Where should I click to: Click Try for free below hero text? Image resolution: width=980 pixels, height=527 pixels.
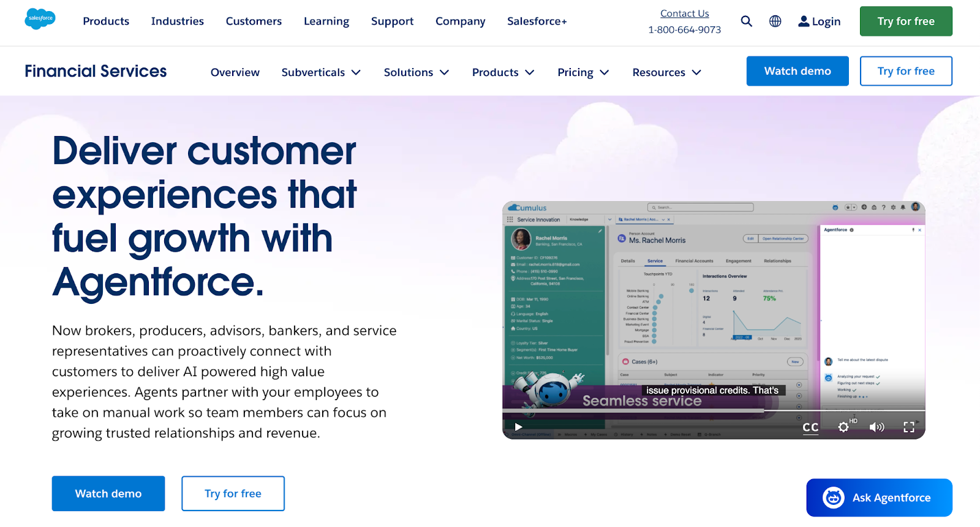[x=233, y=493]
